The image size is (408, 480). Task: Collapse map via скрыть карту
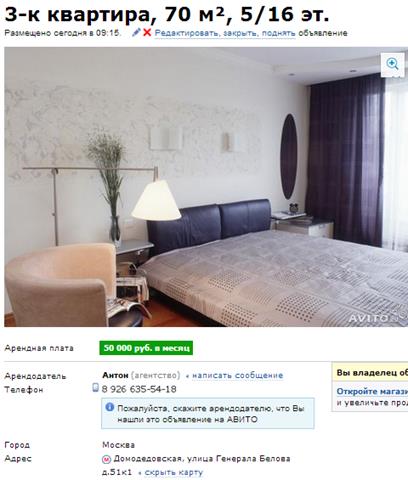click(x=174, y=472)
